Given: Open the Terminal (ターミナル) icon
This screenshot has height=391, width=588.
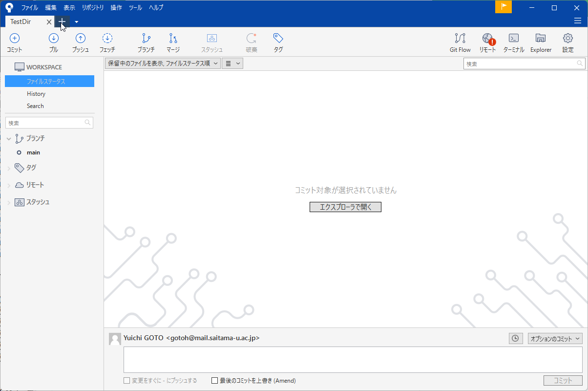Looking at the screenshot, I should pos(514,38).
